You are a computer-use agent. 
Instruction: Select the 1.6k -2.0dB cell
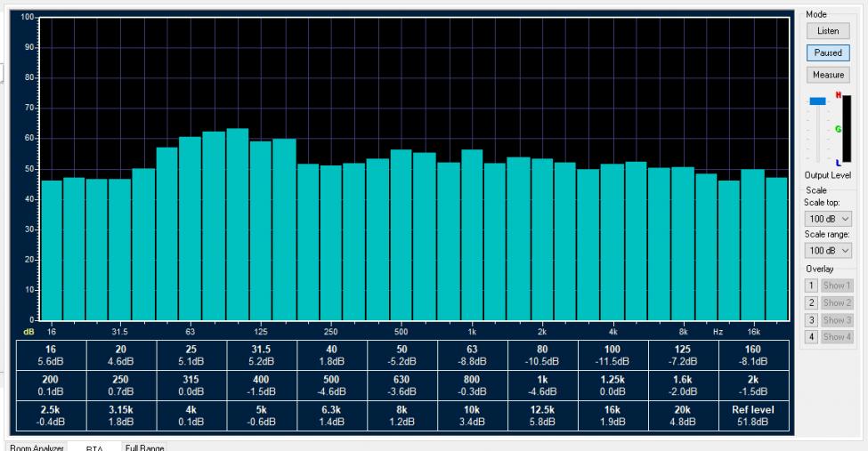coord(684,385)
